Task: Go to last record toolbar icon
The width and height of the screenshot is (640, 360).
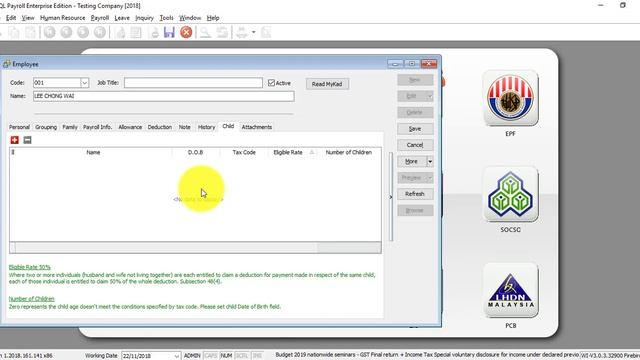Action: coord(100,32)
